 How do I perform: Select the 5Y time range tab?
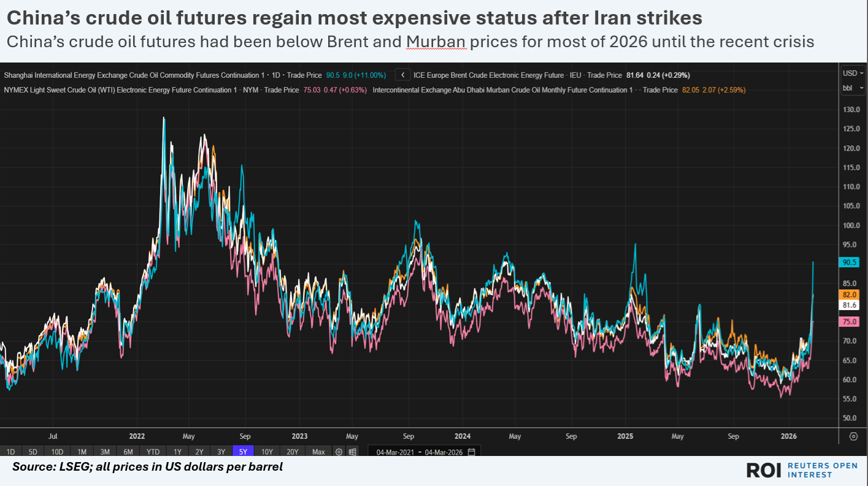[242, 452]
